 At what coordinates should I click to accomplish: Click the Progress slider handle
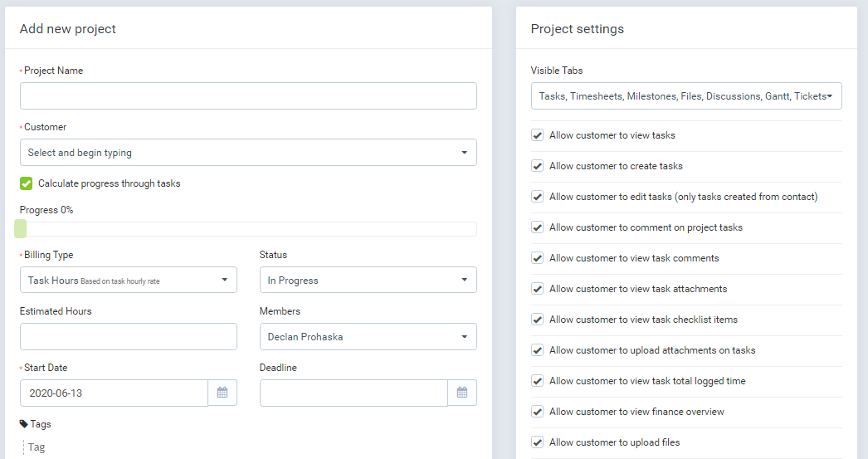click(21, 228)
